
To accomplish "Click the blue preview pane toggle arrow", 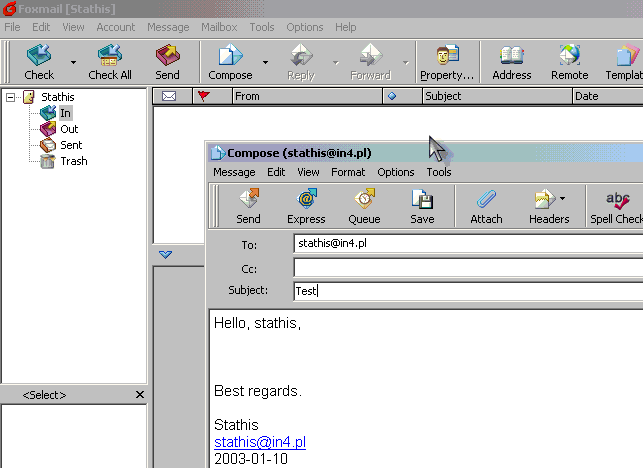I will 165,255.
